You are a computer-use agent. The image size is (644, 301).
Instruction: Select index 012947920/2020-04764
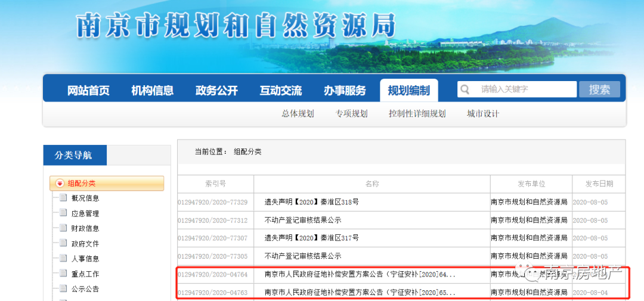pyautogui.click(x=213, y=274)
